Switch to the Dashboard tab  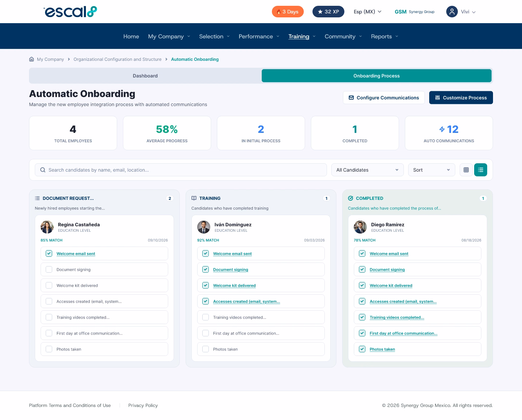(145, 76)
